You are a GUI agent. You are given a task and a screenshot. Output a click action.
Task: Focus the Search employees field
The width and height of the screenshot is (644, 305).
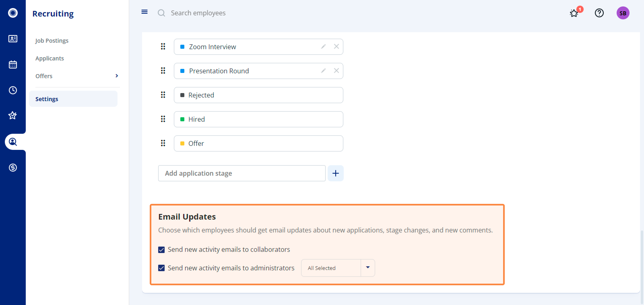pos(198,13)
